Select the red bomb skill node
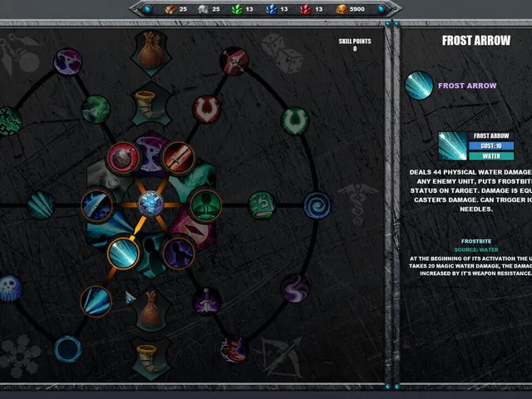This screenshot has height=399, width=532. coord(124,158)
